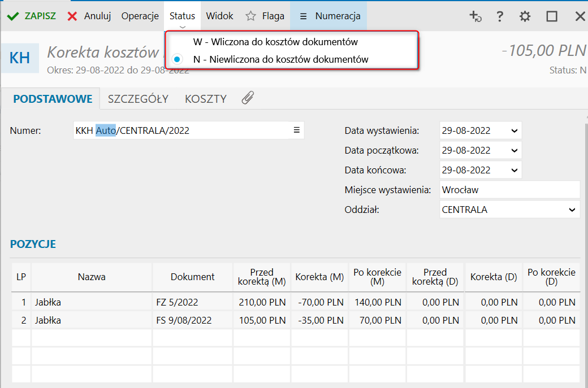This screenshot has width=588, height=388.
Task: Open the attachments paperclip tab
Action: coord(248,98)
